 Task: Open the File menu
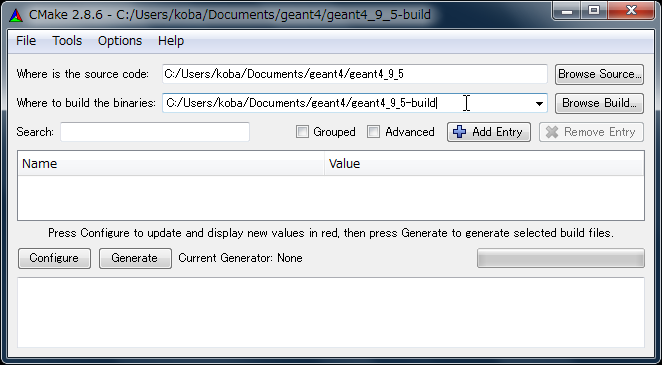tap(26, 41)
